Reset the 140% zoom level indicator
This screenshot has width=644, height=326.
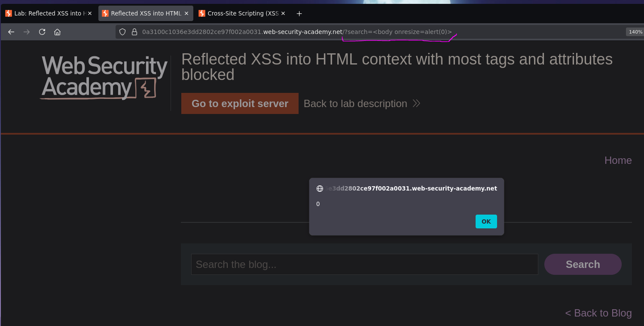click(635, 32)
